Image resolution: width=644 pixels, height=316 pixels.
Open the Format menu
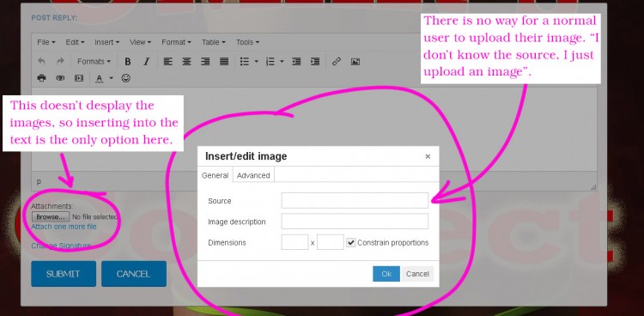pyautogui.click(x=176, y=42)
